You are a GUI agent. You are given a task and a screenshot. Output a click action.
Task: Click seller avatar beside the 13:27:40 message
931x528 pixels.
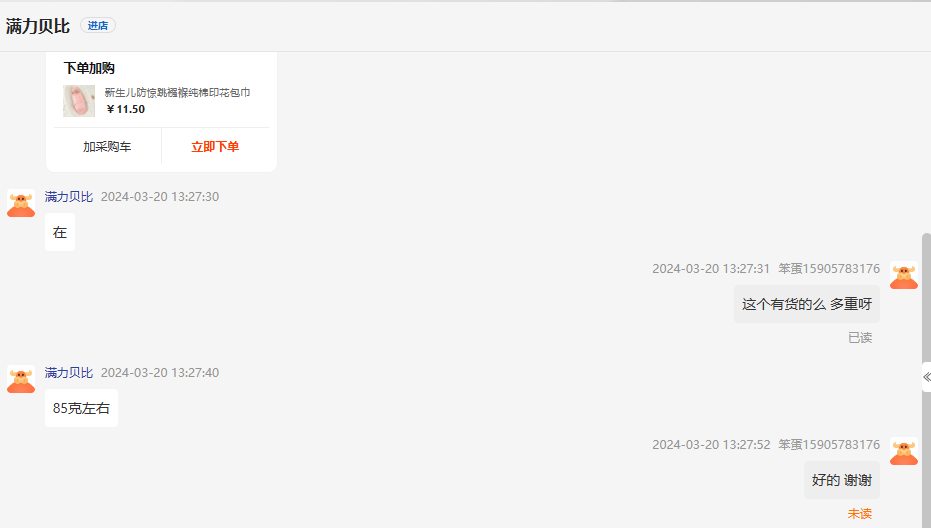[x=21, y=380]
